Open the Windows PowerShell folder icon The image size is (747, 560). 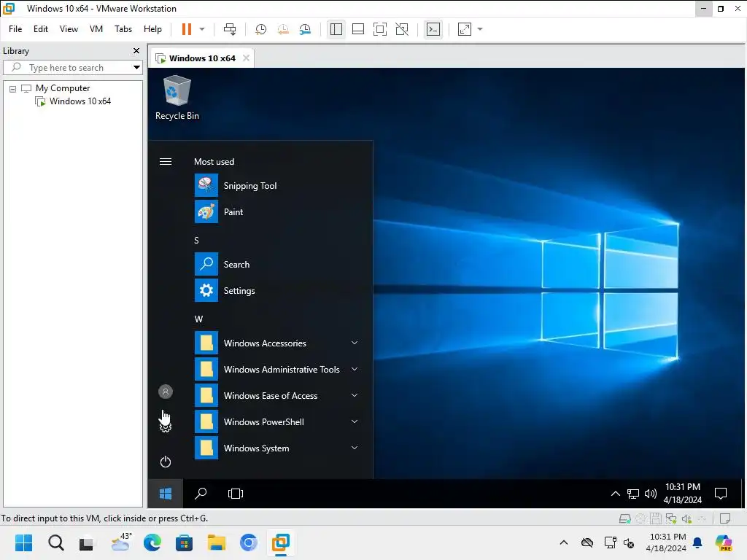click(206, 422)
